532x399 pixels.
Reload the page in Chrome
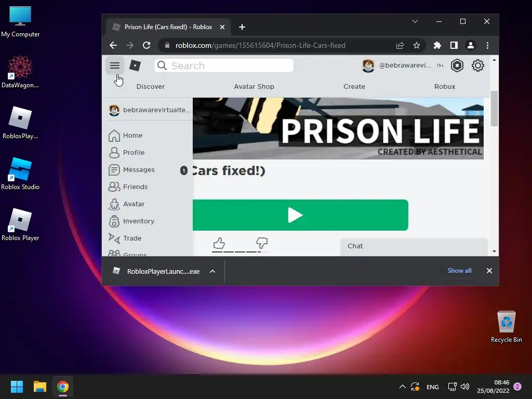click(147, 46)
